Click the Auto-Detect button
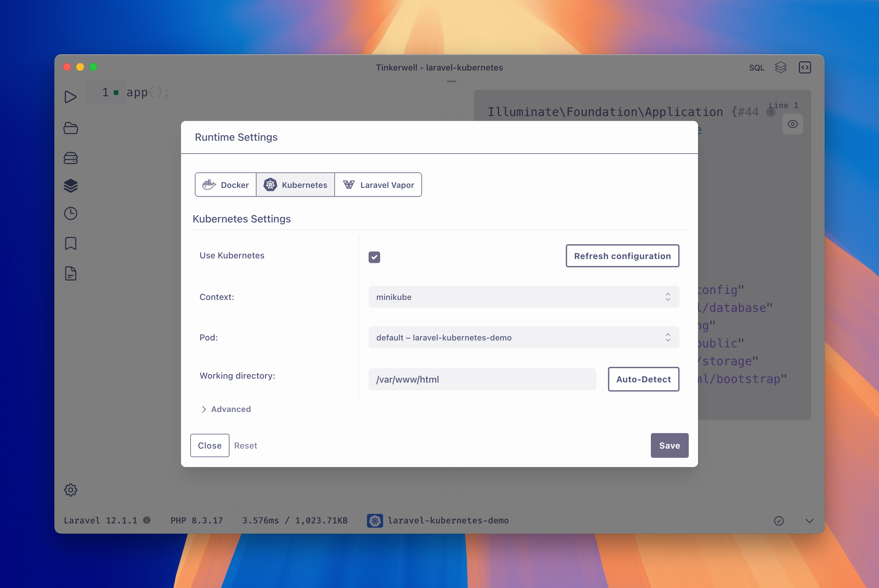This screenshot has width=879, height=588. pyautogui.click(x=643, y=379)
